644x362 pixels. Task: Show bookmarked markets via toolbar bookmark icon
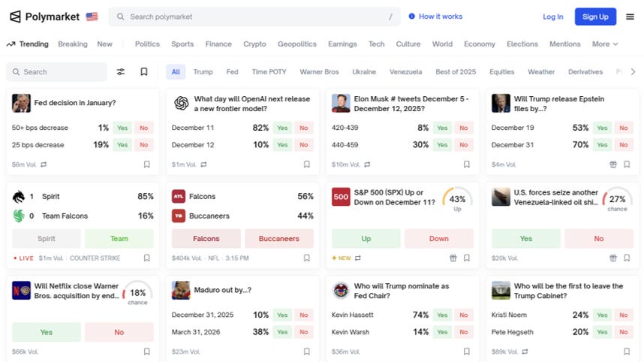pyautogui.click(x=144, y=72)
